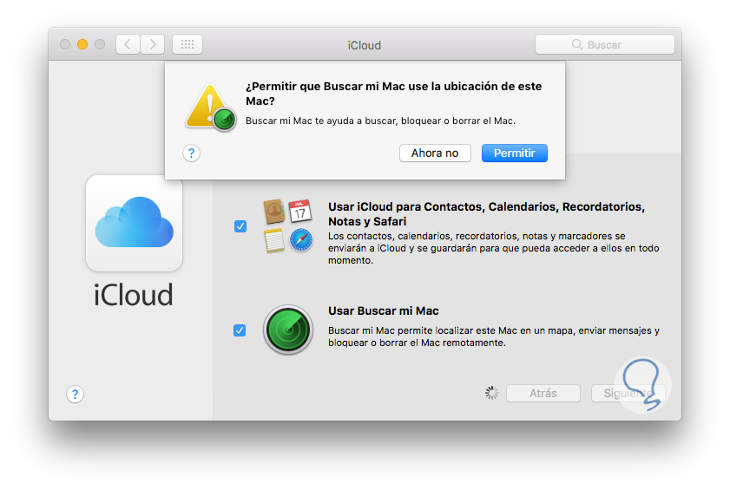Click the text Buscar mi Mac permite localizar
The height and width of the screenshot is (490, 730).
tap(493, 336)
